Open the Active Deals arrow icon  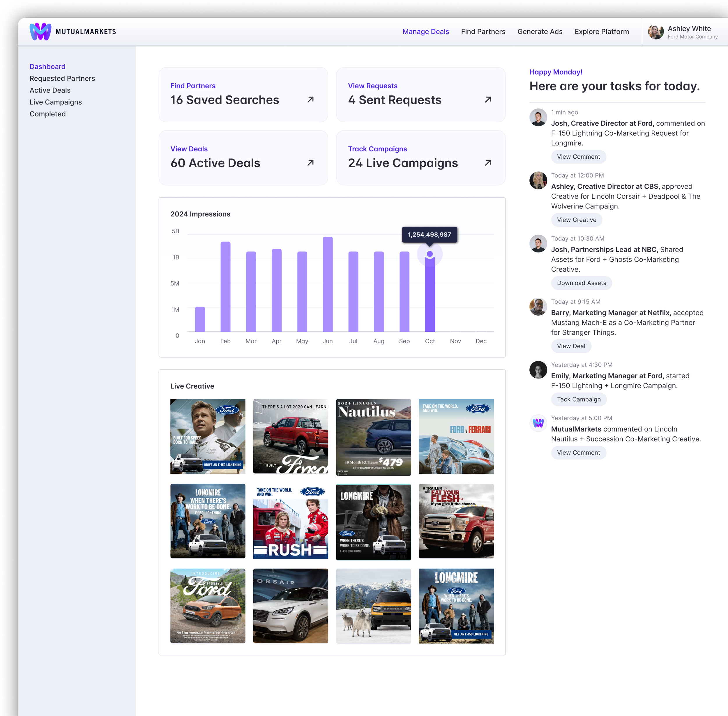(x=310, y=163)
